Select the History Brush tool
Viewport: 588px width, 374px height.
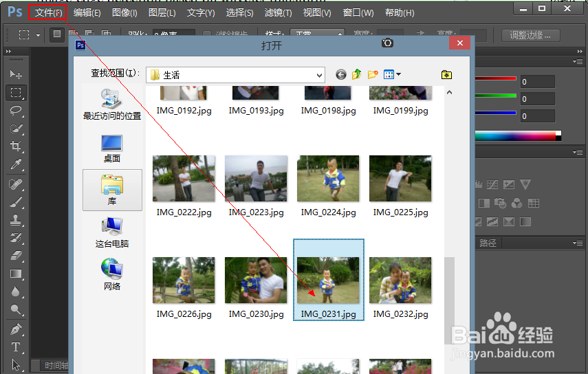point(16,238)
